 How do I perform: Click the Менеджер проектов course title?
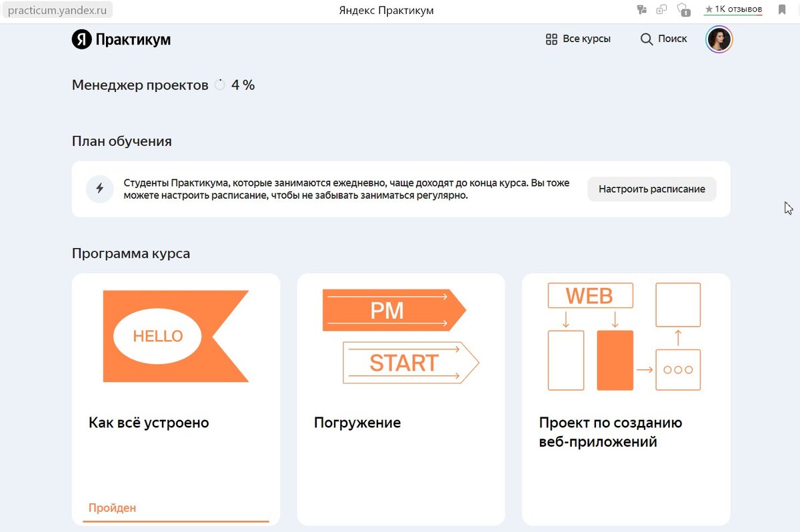(x=140, y=85)
